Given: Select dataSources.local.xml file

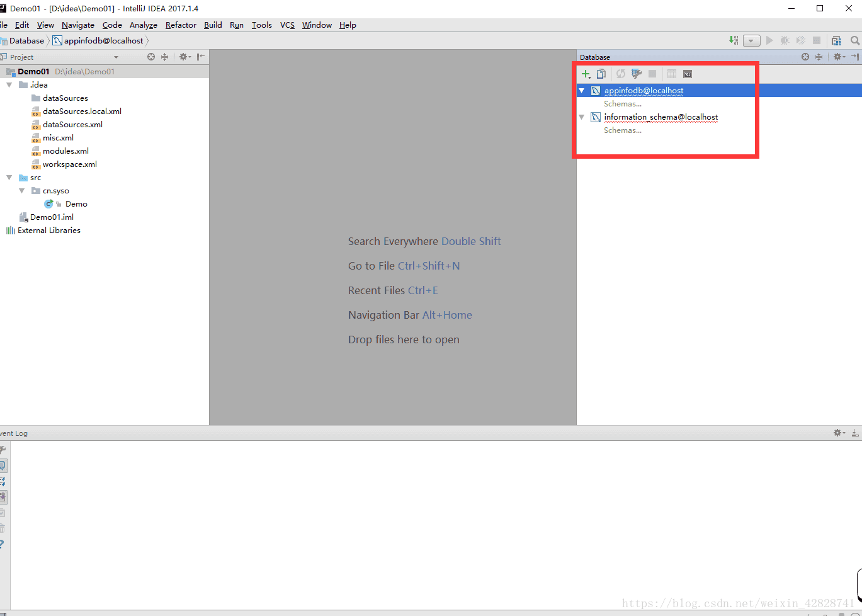Looking at the screenshot, I should coord(82,111).
